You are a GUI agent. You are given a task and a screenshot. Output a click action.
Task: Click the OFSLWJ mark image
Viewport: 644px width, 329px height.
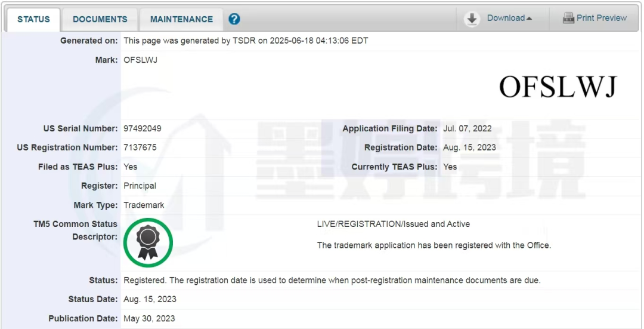click(558, 87)
